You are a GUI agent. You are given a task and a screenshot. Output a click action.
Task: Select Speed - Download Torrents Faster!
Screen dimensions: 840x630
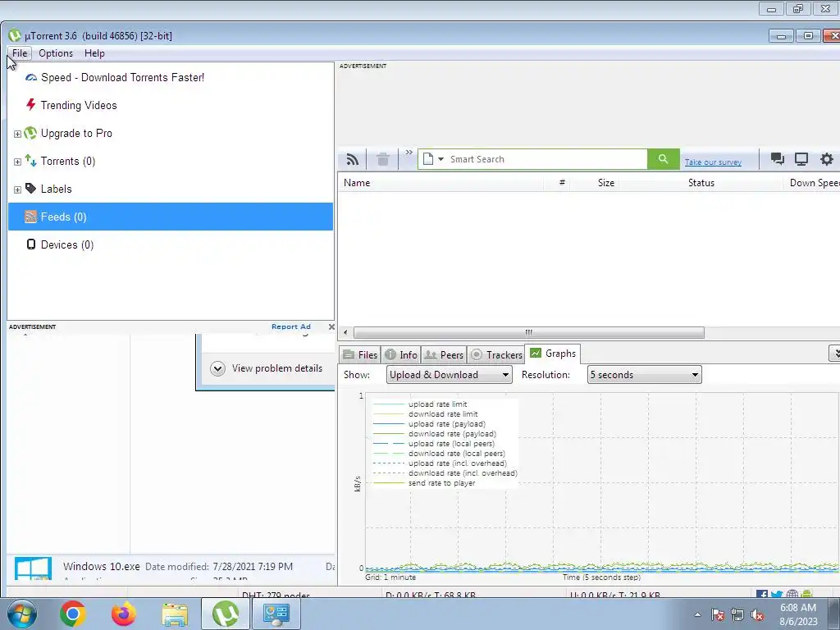coord(123,77)
